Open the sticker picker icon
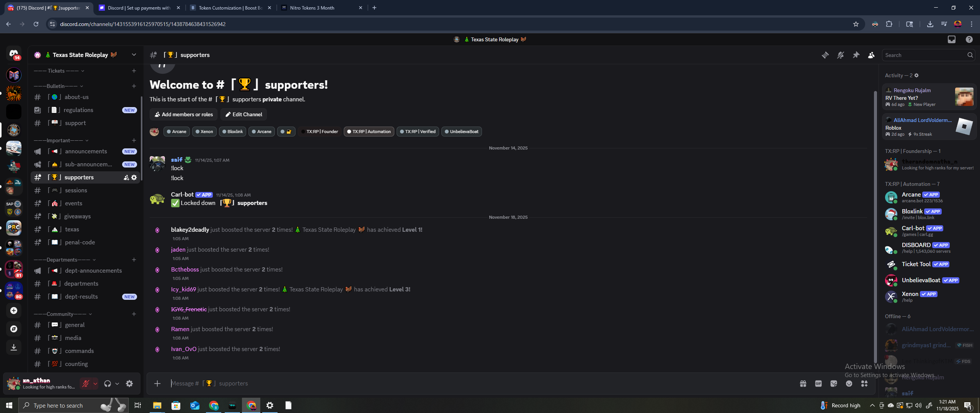Viewport: 980px width, 413px height. (833, 384)
